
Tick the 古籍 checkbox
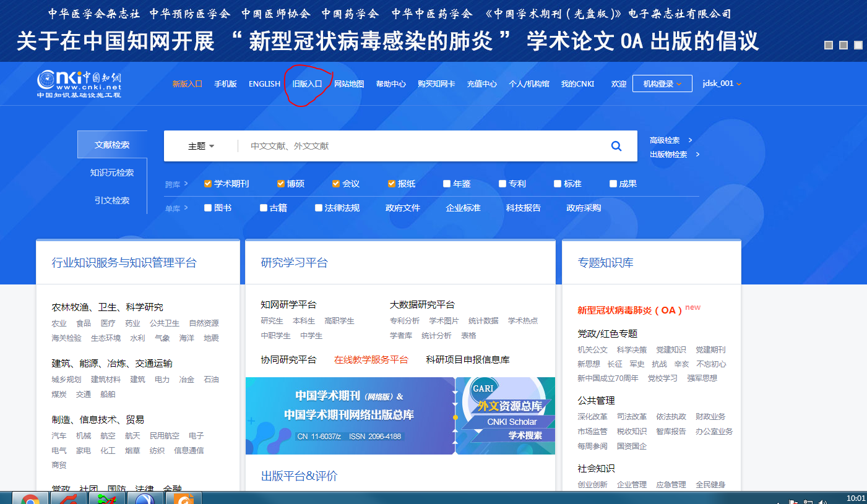pyautogui.click(x=264, y=208)
